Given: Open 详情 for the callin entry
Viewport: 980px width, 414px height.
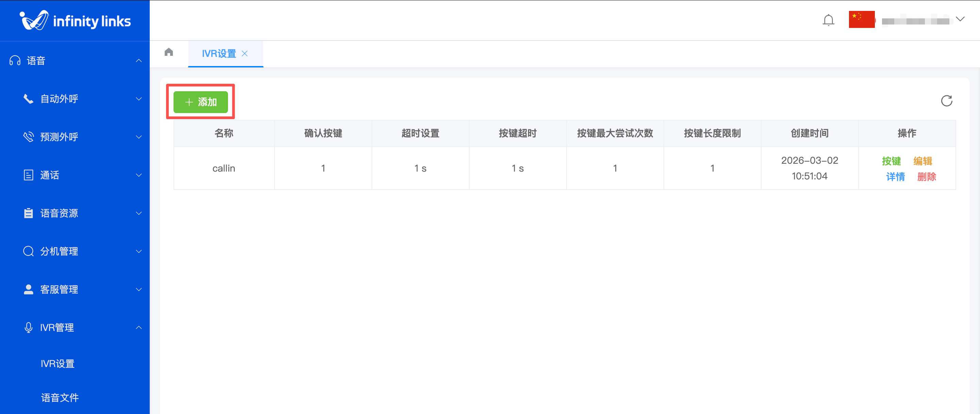Looking at the screenshot, I should (x=895, y=177).
